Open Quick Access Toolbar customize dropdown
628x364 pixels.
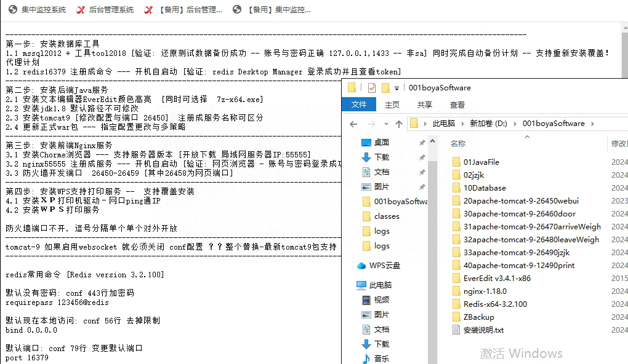(x=397, y=88)
